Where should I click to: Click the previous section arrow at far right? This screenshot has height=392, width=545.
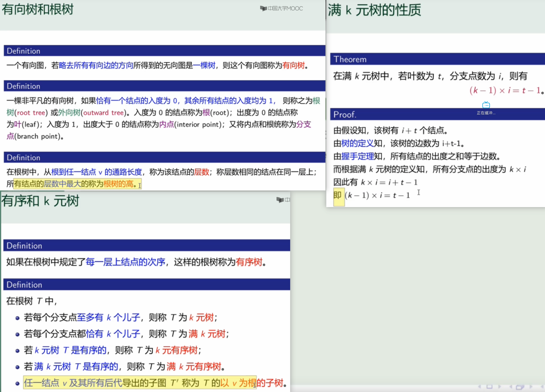(x=542, y=386)
